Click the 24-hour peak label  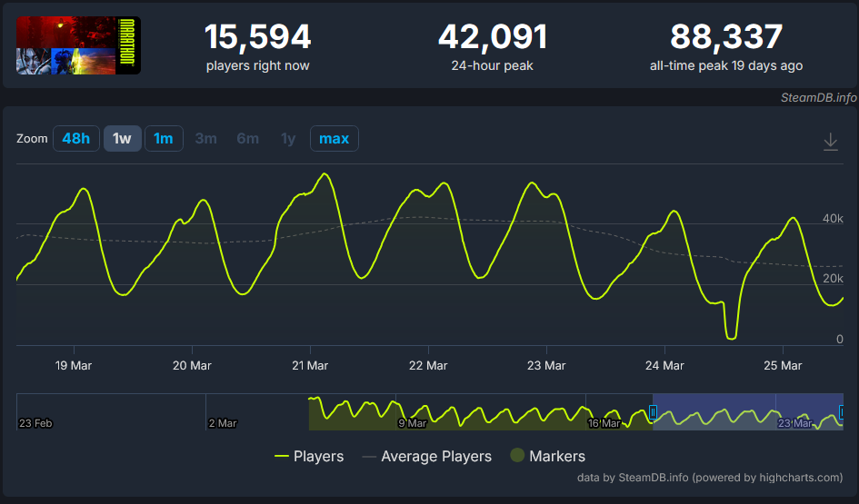pos(492,65)
